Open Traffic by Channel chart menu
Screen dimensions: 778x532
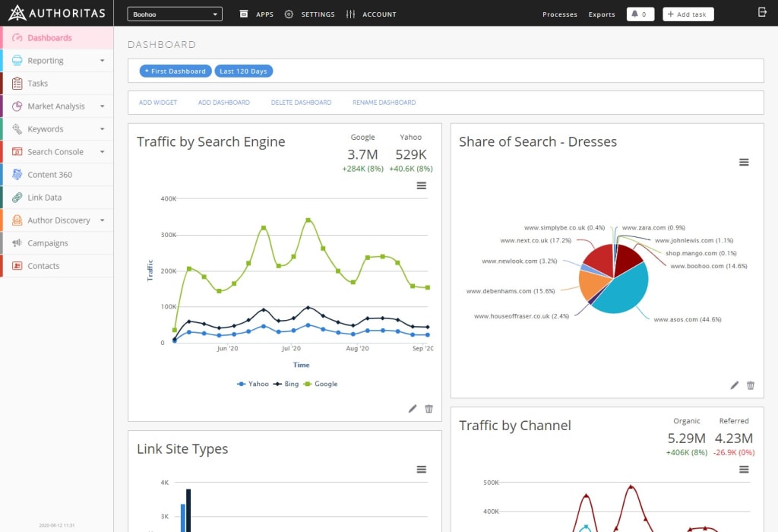tap(744, 470)
